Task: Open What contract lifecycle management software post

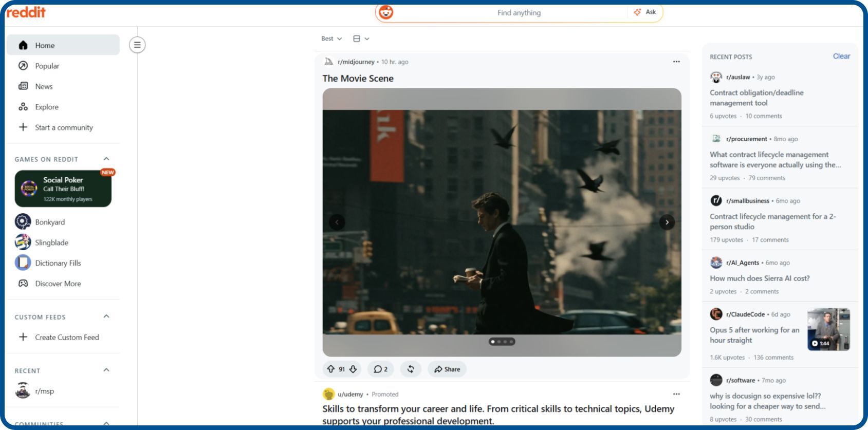Action: (775, 159)
